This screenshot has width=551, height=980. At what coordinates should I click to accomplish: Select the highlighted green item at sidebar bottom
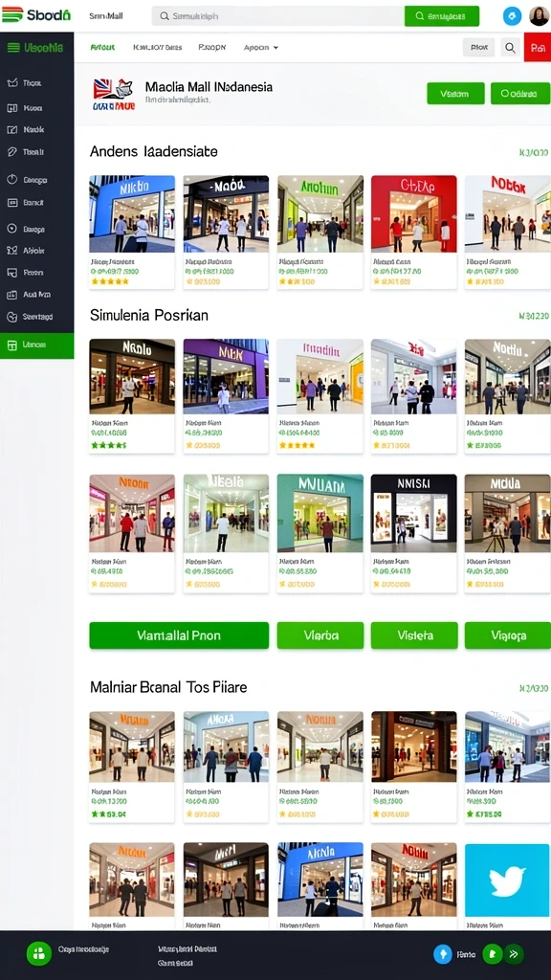[37, 345]
